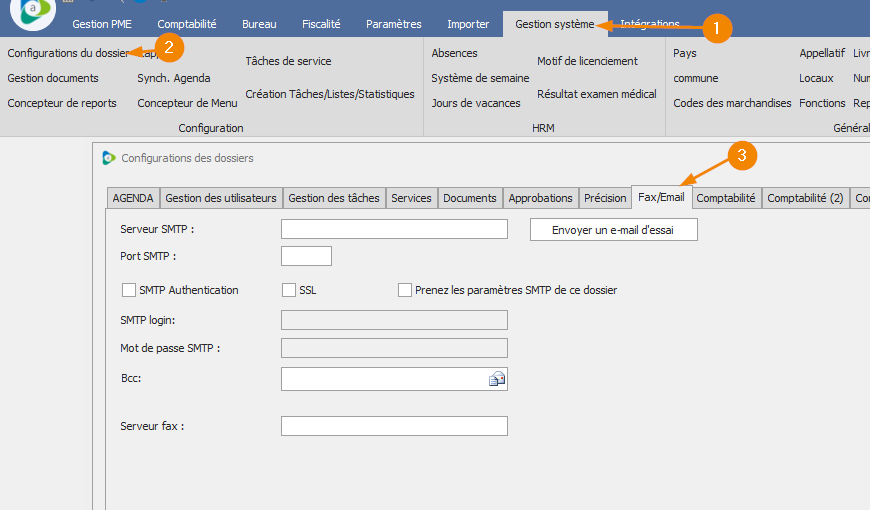Image resolution: width=870 pixels, height=510 pixels.
Task: Click the Mot de passe SMTP field
Action: [x=394, y=348]
